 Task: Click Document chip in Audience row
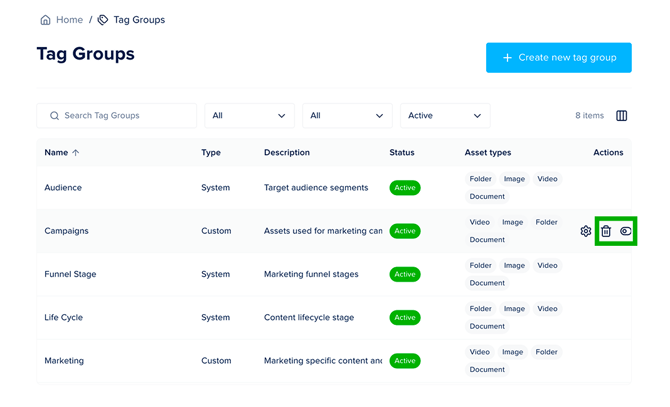(487, 196)
